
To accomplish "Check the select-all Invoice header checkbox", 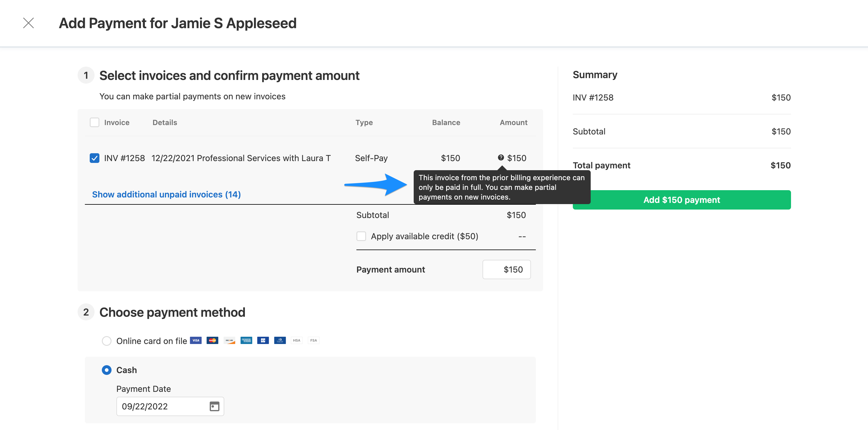I will tap(94, 122).
